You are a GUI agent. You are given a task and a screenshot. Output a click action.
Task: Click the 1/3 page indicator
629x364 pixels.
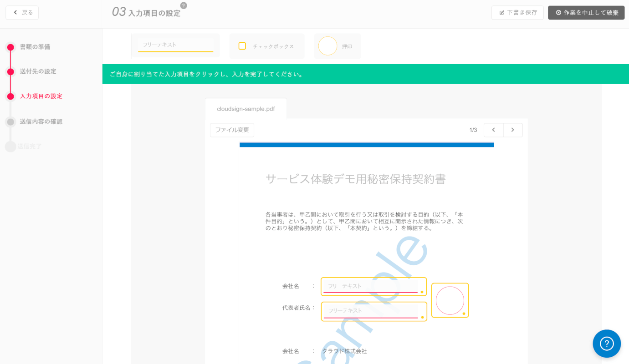(474, 130)
